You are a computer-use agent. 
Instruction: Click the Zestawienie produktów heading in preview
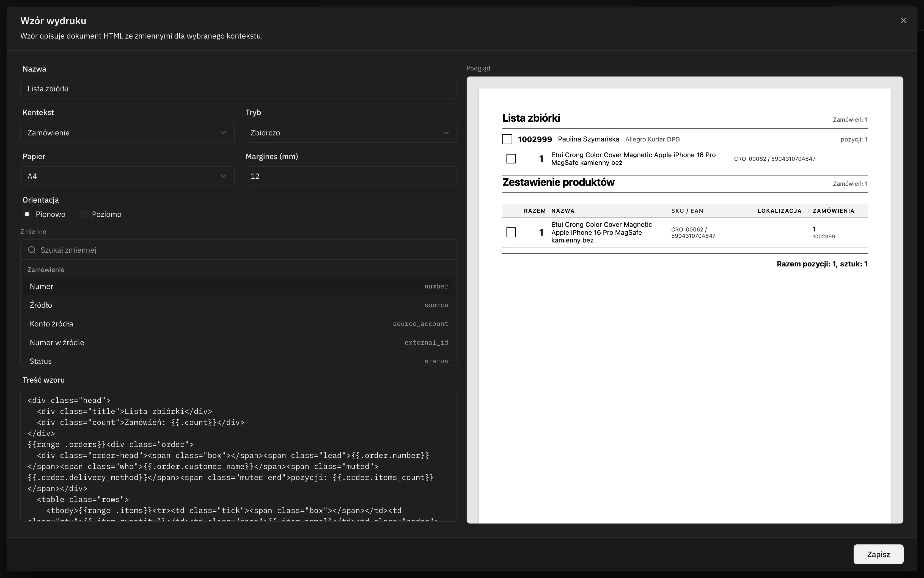[558, 182]
